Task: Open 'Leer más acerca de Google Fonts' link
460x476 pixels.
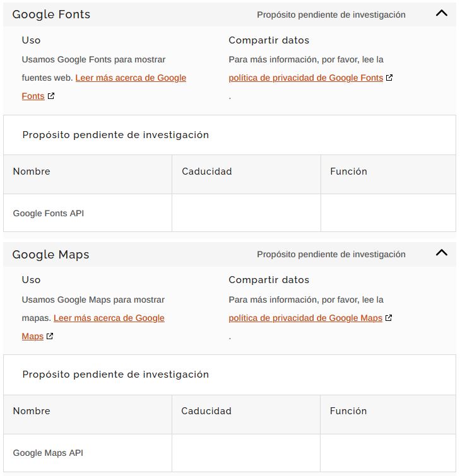Action: click(x=131, y=78)
